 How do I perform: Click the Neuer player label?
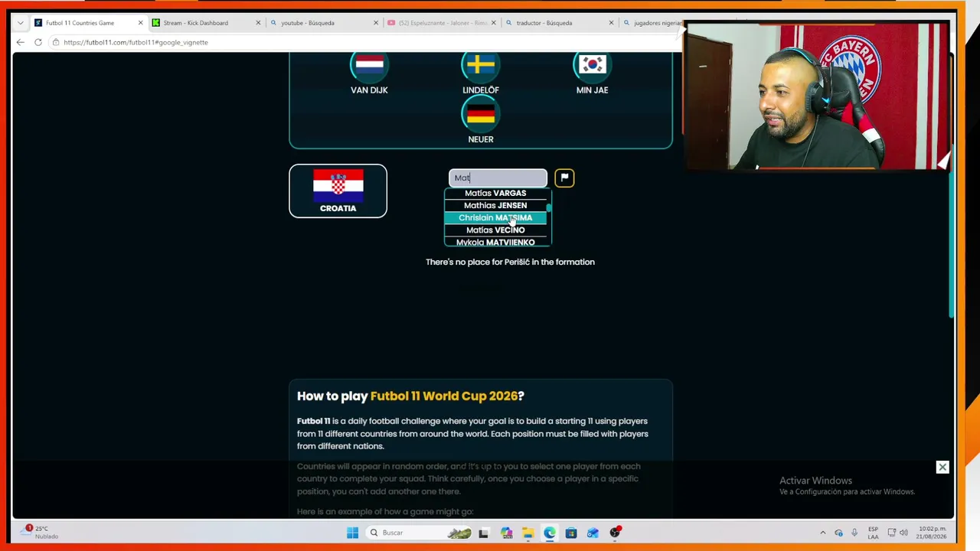coord(481,139)
